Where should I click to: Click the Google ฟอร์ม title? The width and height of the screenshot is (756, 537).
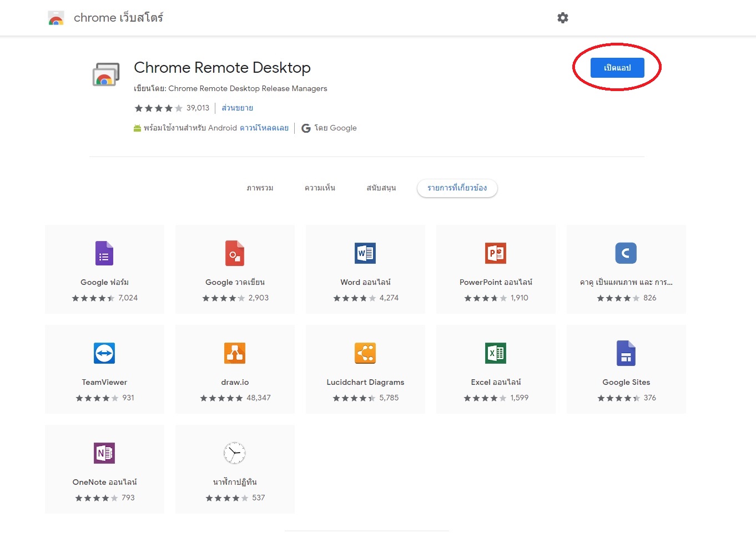[x=104, y=282]
